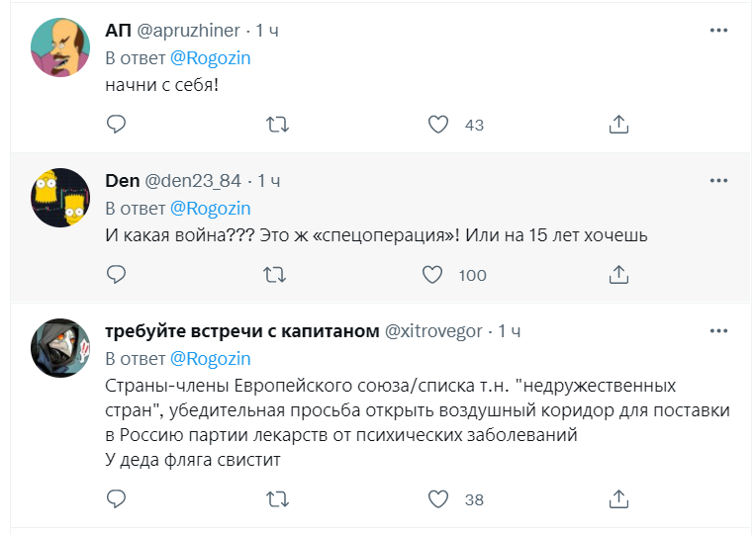Retweet the xitrovegor tweet
Screen dimensions: 756x535
278,498
